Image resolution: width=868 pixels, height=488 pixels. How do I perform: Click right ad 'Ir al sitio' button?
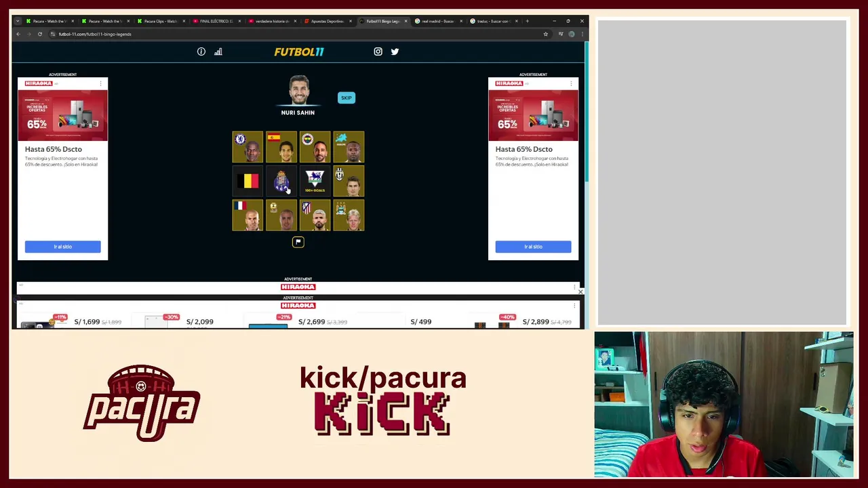[x=533, y=247]
